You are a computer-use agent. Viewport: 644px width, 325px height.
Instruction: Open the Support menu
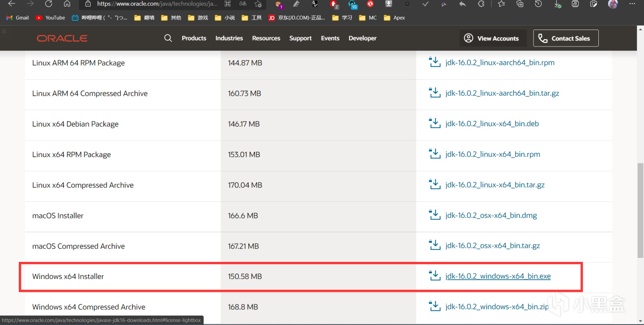pyautogui.click(x=301, y=38)
